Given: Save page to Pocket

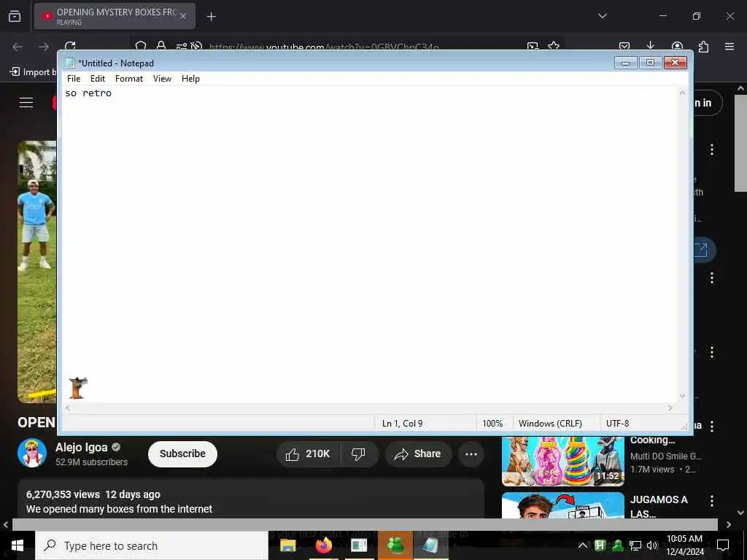Looking at the screenshot, I should tap(624, 46).
